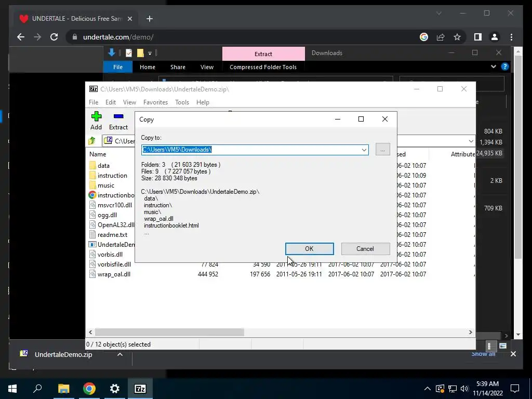The height and width of the screenshot is (399, 532).
Task: Open File Explorer from taskbar
Action: (63, 389)
